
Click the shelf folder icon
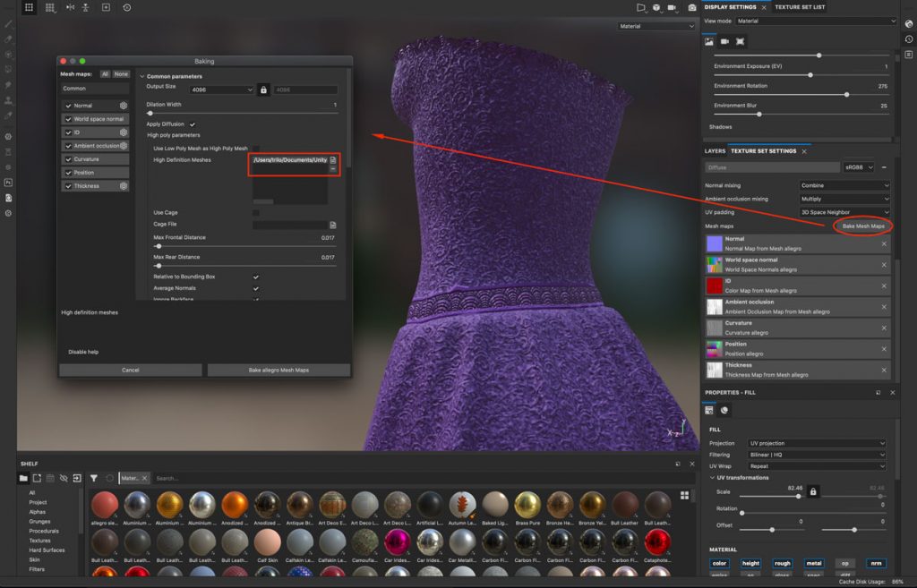[x=23, y=478]
